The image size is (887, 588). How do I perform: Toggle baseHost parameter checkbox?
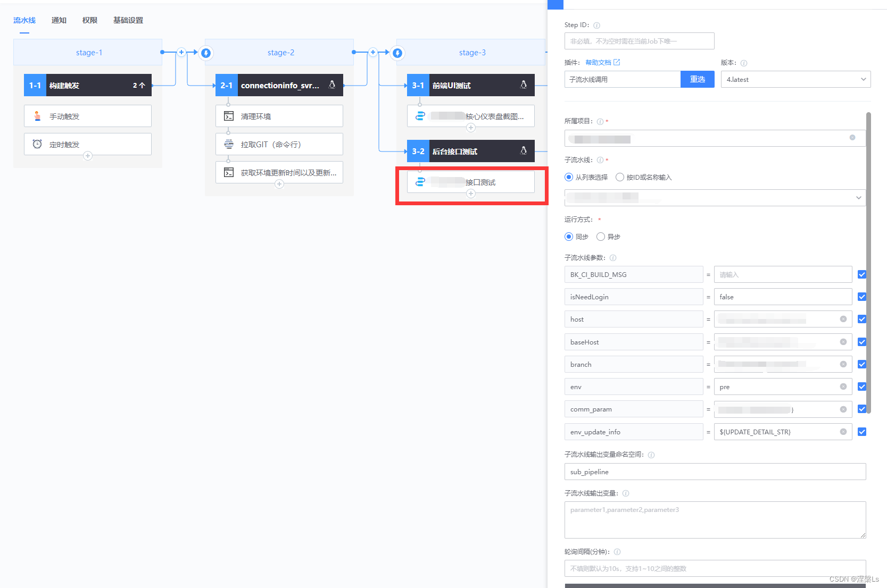pyautogui.click(x=862, y=342)
